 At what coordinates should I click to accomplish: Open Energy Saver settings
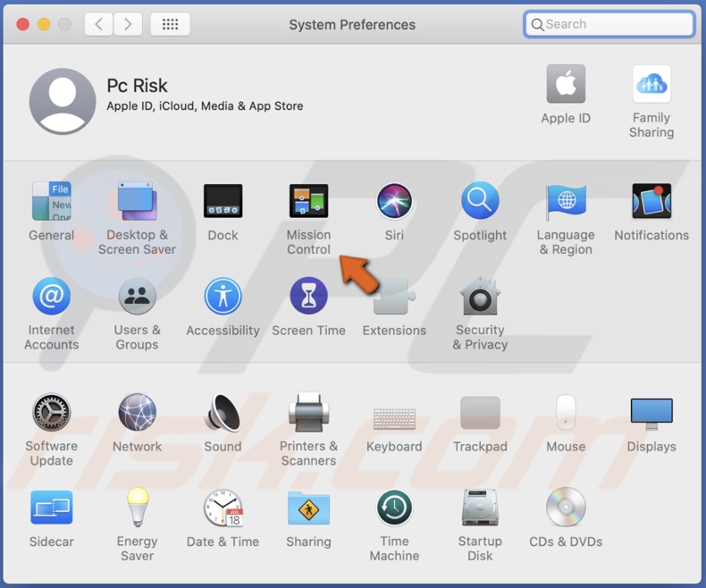[x=137, y=508]
